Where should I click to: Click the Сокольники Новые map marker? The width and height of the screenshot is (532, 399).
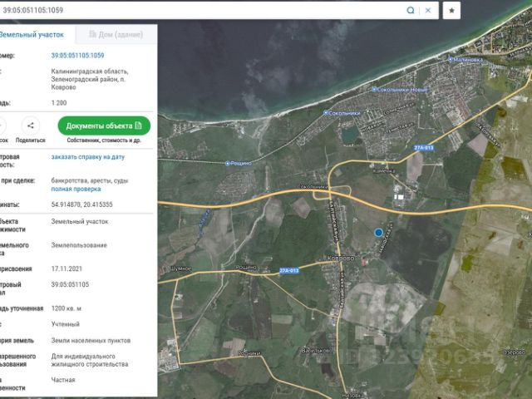click(375, 89)
